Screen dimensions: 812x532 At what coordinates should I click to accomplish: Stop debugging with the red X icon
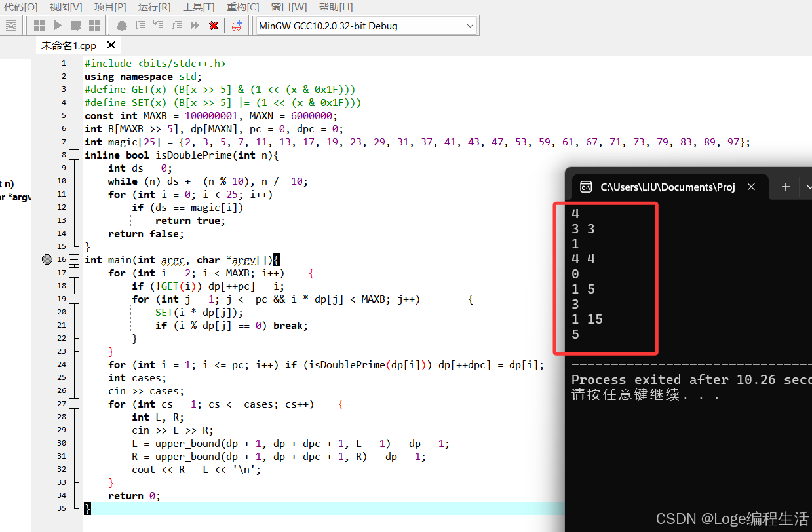click(214, 26)
